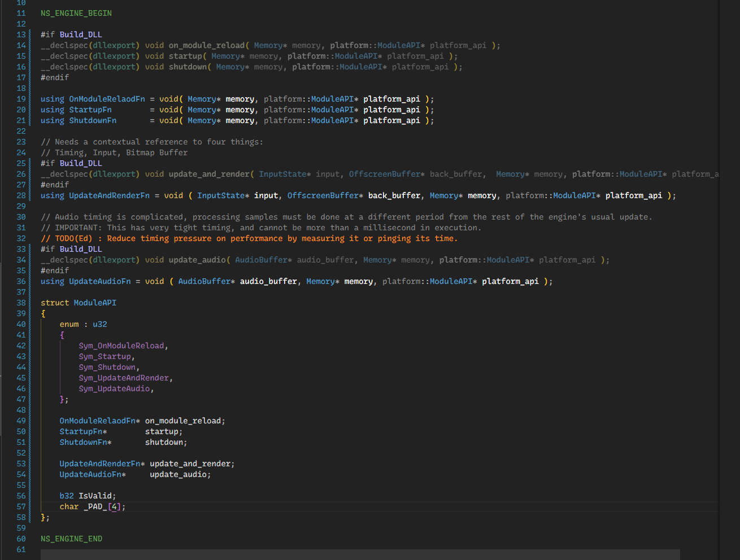Click the u32 type on line 40
This screenshot has width=740, height=560.
tap(100, 324)
